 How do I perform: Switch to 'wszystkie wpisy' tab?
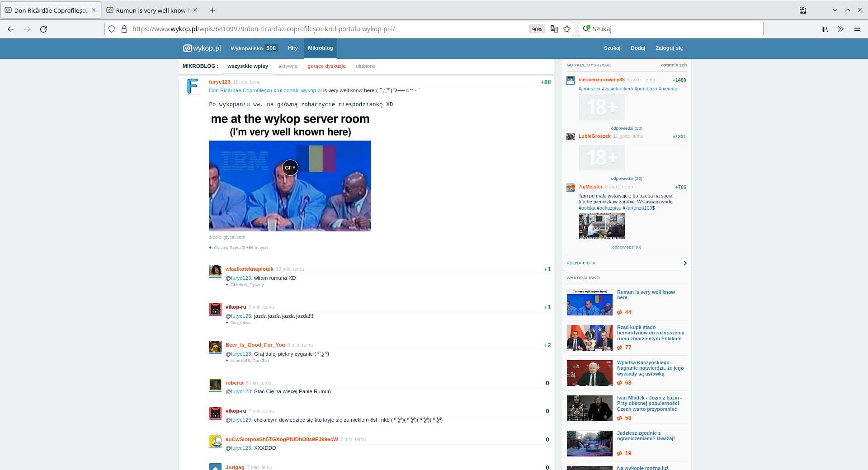tap(248, 66)
